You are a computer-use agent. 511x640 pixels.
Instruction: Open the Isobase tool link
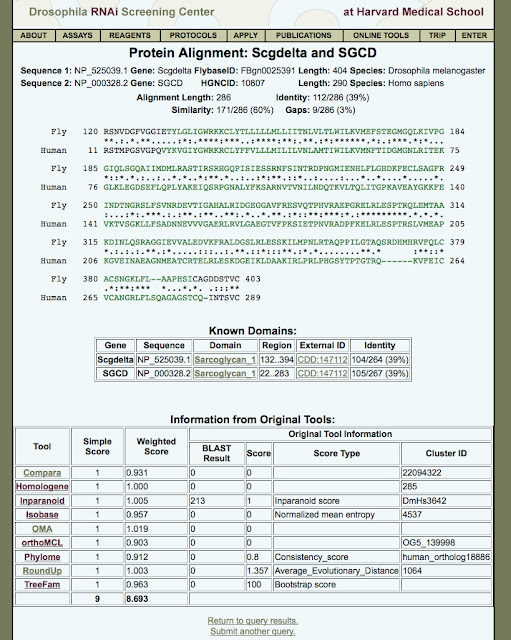(42, 515)
